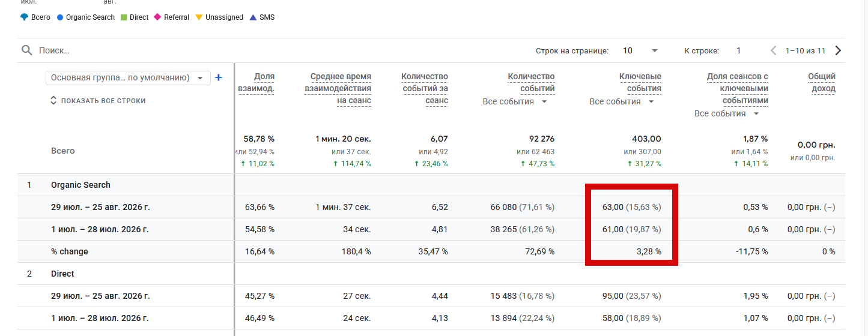Click the search magnifier icon
This screenshot has width=868, height=336.
[x=26, y=50]
